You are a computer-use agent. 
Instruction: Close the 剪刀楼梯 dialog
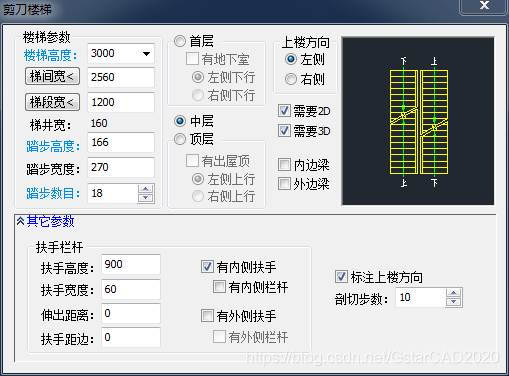coord(484,6)
